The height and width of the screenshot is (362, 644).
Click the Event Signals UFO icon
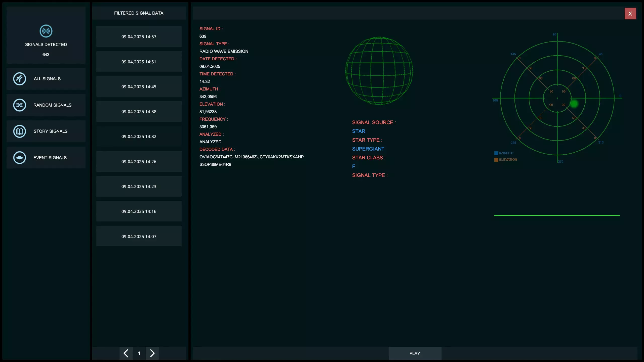20,158
